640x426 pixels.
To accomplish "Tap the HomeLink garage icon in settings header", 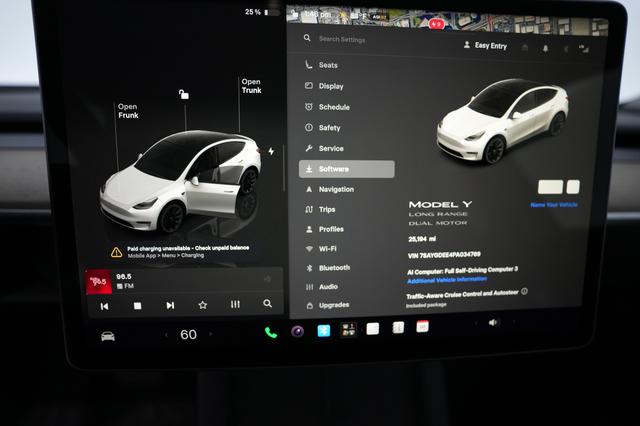I will coord(525,48).
